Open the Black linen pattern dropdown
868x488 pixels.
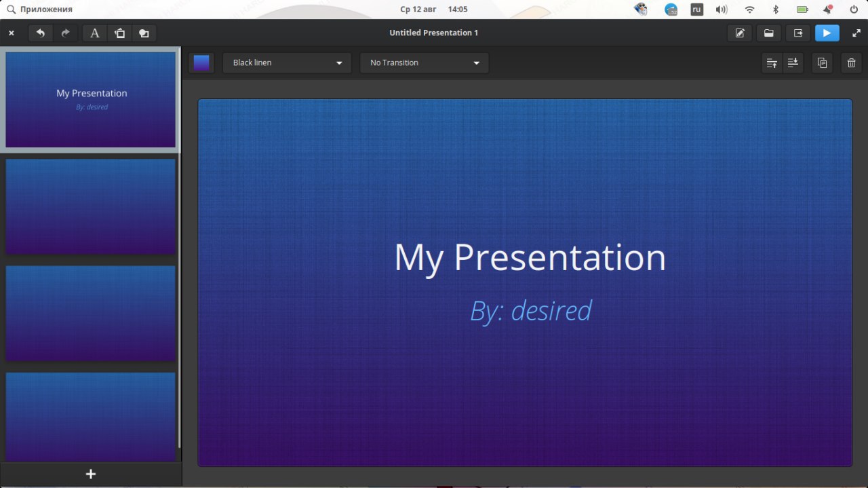[x=287, y=62]
